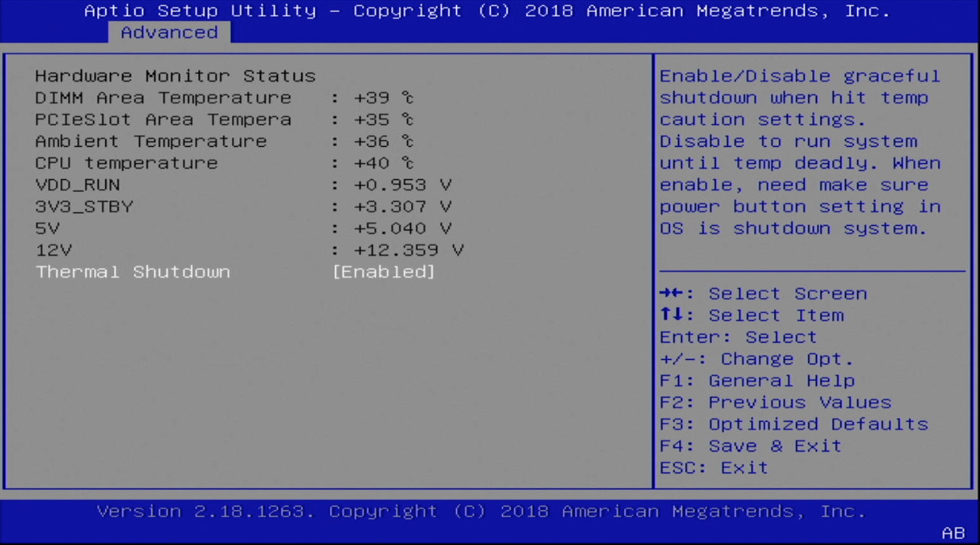Click the graceful shutdown help description
Viewport: 980px width, 545px height.
[800, 152]
